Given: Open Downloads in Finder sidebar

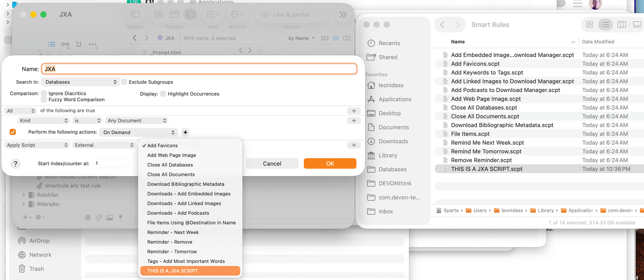Looking at the screenshot, I should [393, 142].
